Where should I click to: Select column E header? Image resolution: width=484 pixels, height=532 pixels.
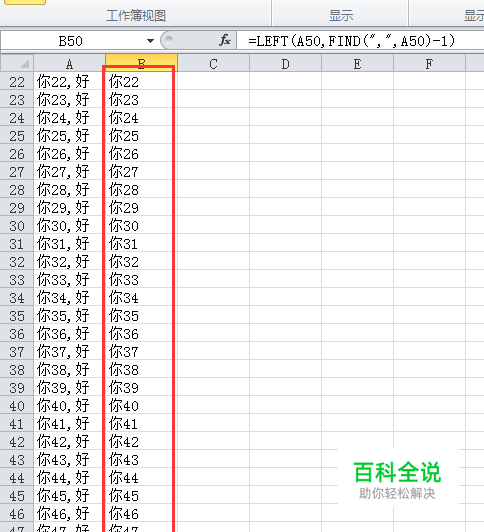point(357,63)
